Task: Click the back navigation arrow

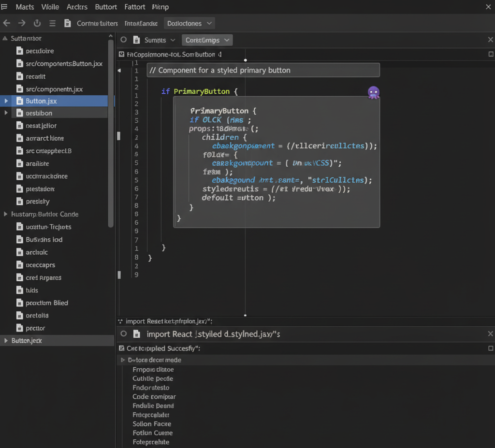Action: pos(7,23)
